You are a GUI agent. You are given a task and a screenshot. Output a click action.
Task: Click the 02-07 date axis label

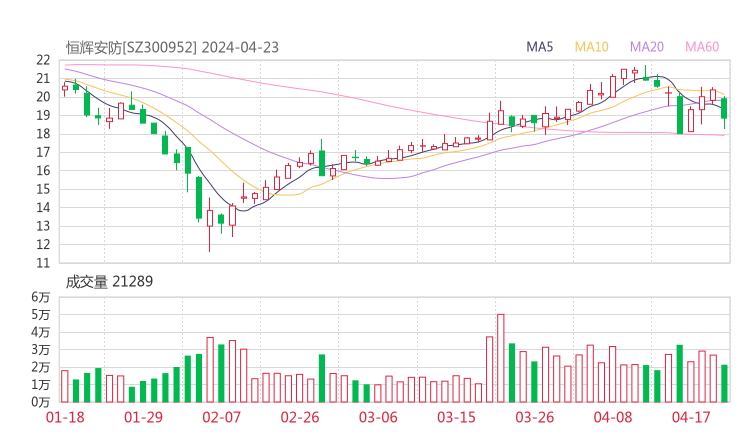pos(221,417)
